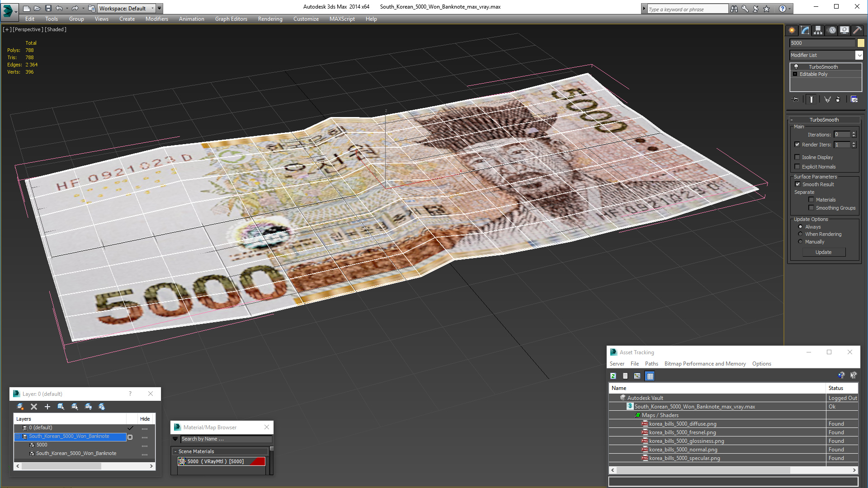Open the Graph Editors menu

(x=231, y=19)
